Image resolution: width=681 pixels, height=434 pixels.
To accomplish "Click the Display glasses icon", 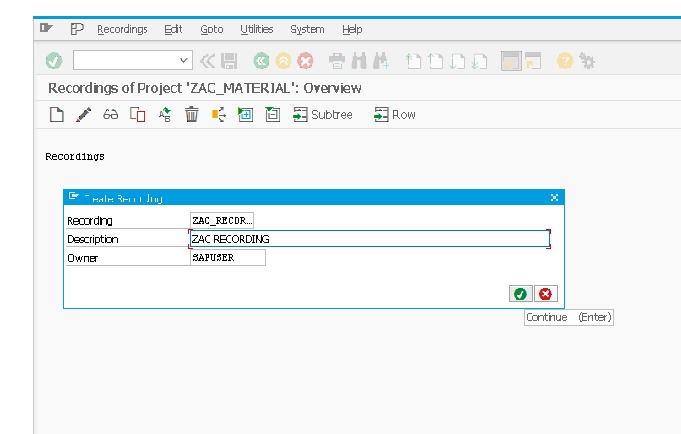I will pyautogui.click(x=110, y=115).
